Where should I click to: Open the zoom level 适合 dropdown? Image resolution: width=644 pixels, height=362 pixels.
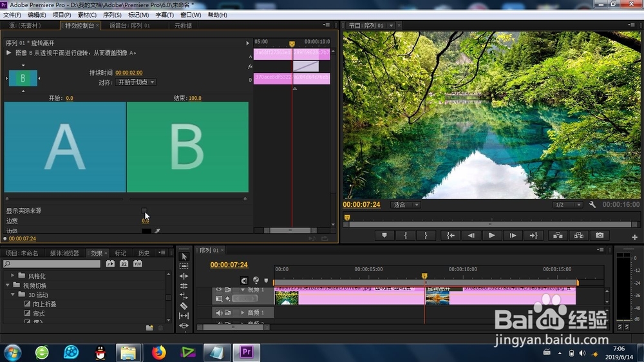(x=406, y=205)
